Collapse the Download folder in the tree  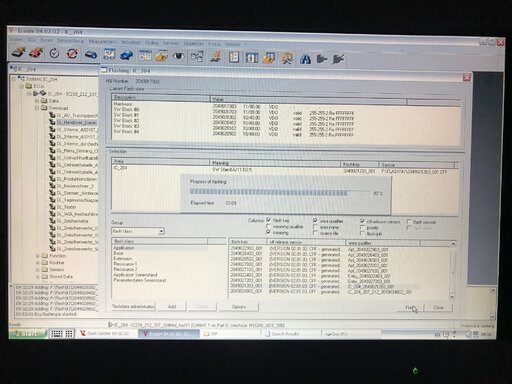coord(37,108)
